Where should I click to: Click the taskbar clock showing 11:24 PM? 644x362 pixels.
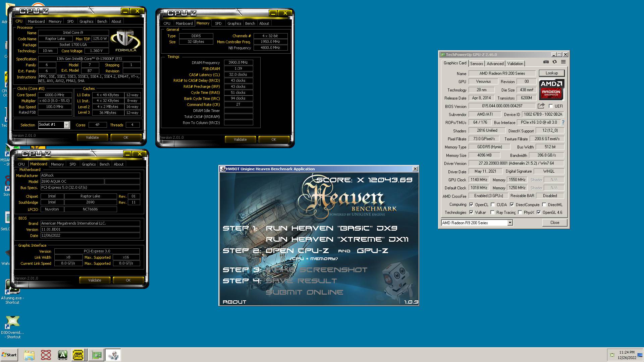tap(627, 355)
